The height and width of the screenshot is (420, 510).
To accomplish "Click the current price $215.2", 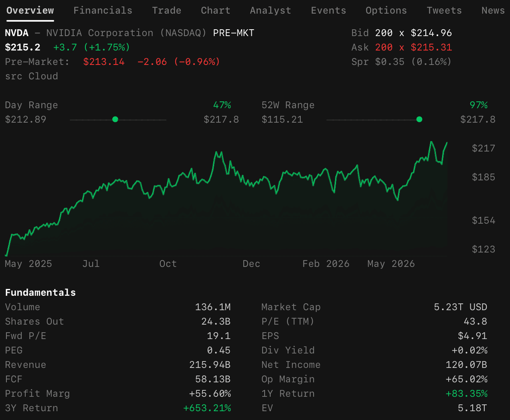I will pos(22,47).
